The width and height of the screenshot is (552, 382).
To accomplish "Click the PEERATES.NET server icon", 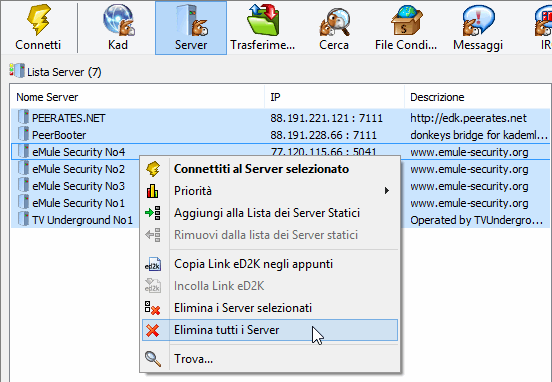I will (x=24, y=117).
